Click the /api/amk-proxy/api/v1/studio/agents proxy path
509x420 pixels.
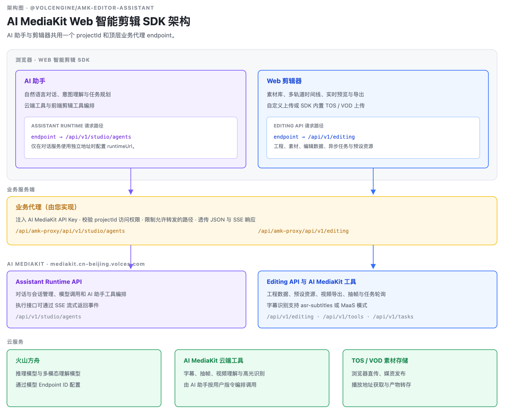pyautogui.click(x=70, y=231)
